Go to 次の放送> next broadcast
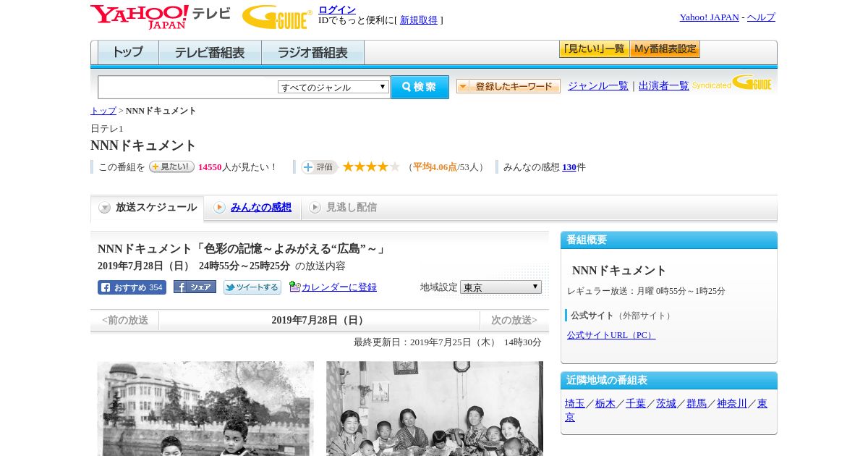Image resolution: width=868 pixels, height=456 pixels. tap(514, 320)
